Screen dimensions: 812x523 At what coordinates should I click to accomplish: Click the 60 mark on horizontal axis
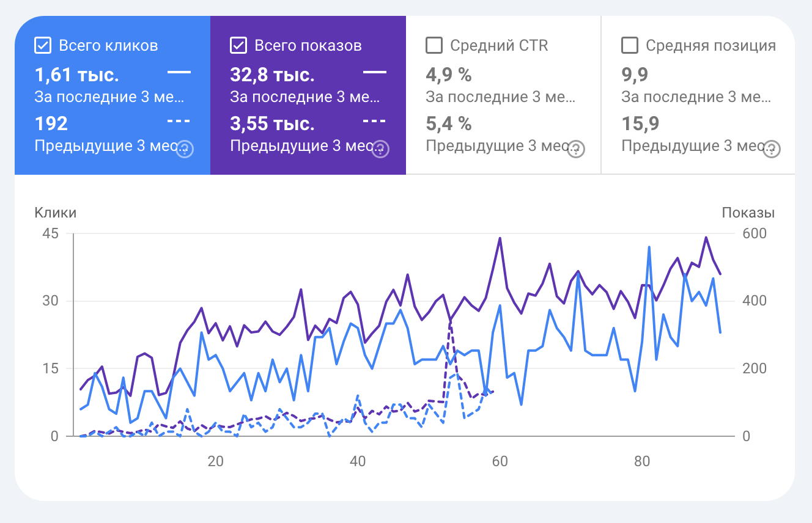click(500, 461)
